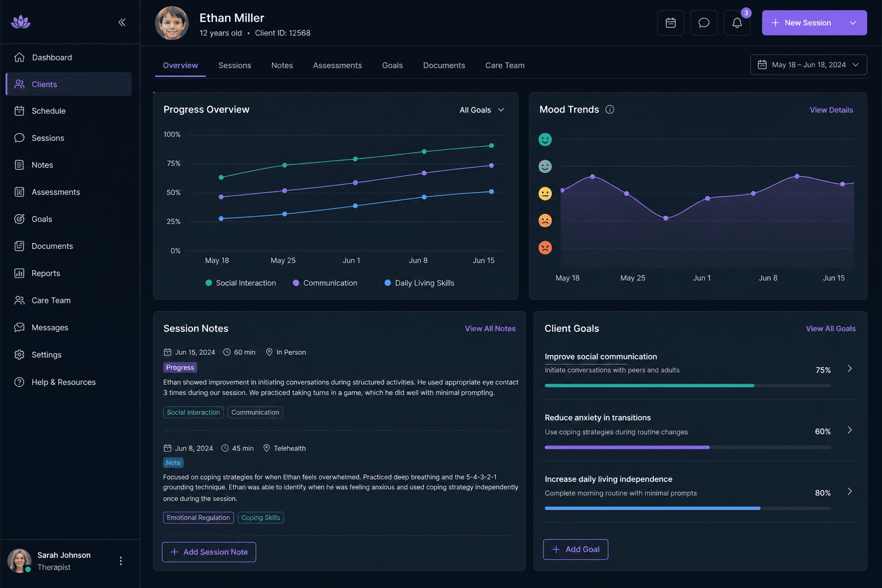Viewport: 882px width, 588px height.
Task: Click the Jun 15 Social Interaction data point
Action: (x=492, y=146)
